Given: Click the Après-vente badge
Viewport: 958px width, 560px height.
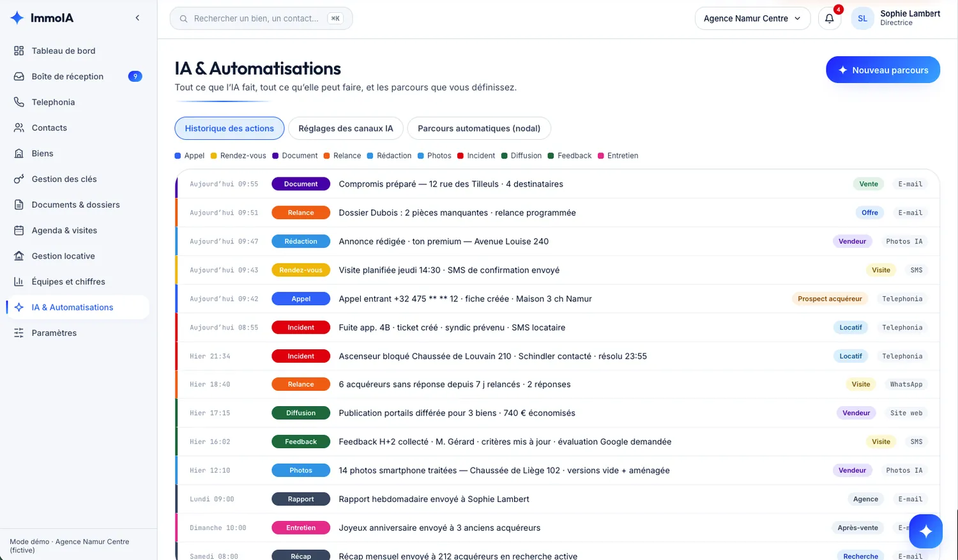Looking at the screenshot, I should [x=858, y=528].
